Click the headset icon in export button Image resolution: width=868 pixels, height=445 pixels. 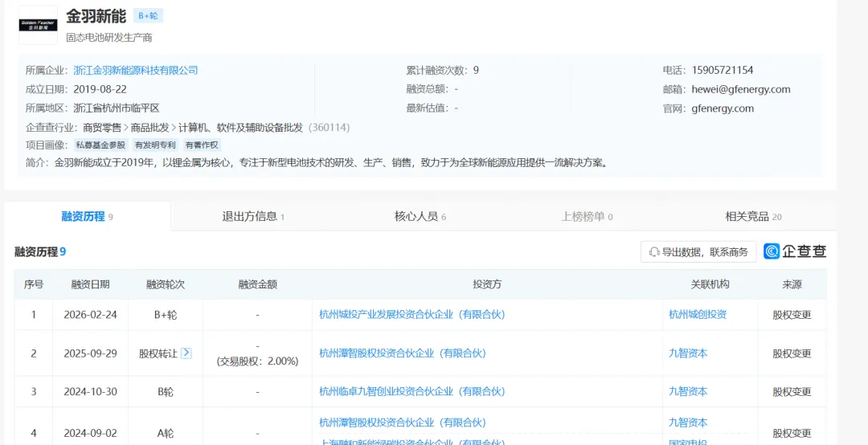(653, 252)
